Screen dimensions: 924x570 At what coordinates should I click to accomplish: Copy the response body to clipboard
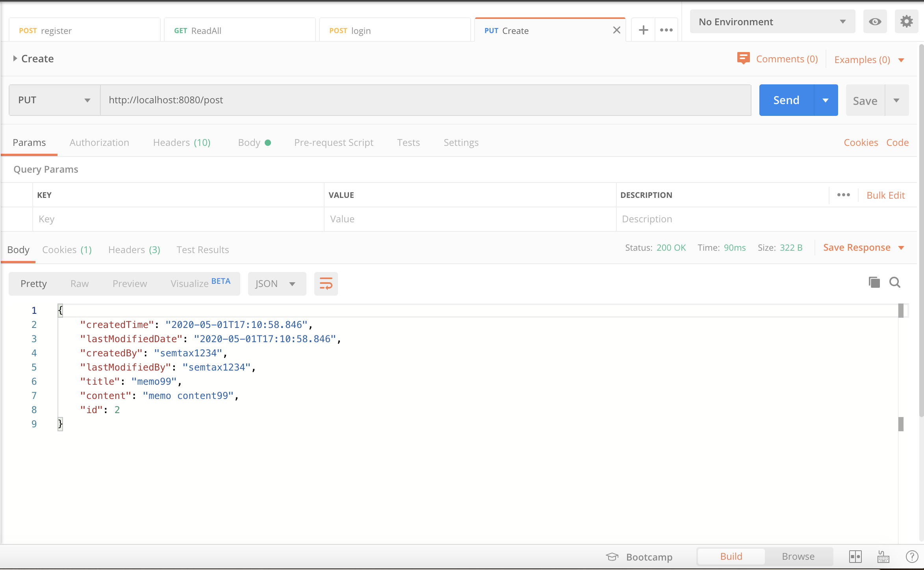pos(874,282)
